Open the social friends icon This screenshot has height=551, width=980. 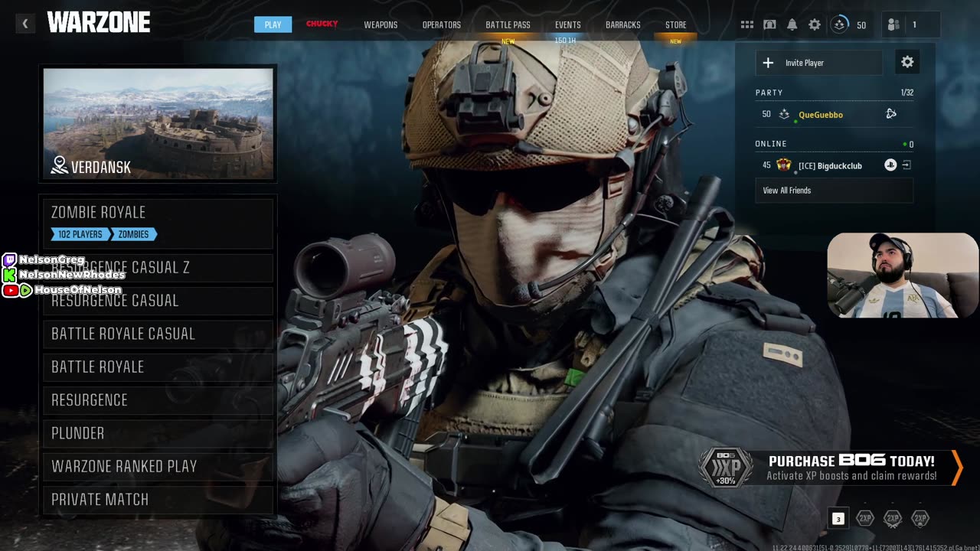coord(893,24)
